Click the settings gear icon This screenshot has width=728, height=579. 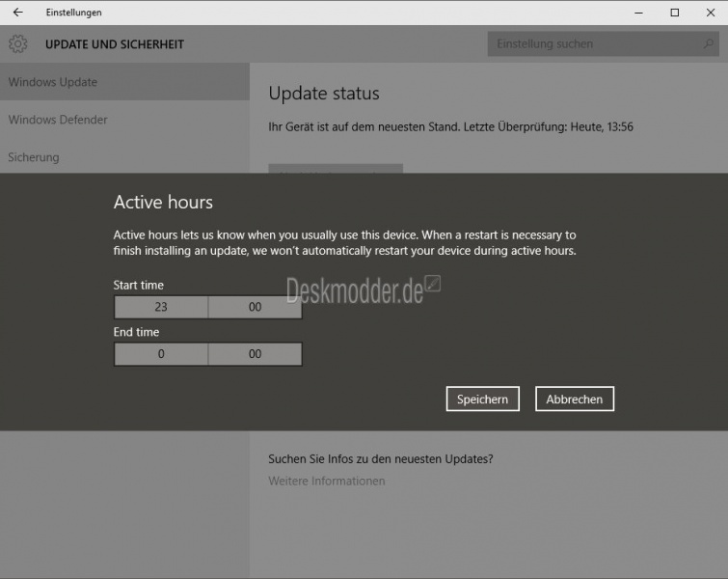click(17, 44)
